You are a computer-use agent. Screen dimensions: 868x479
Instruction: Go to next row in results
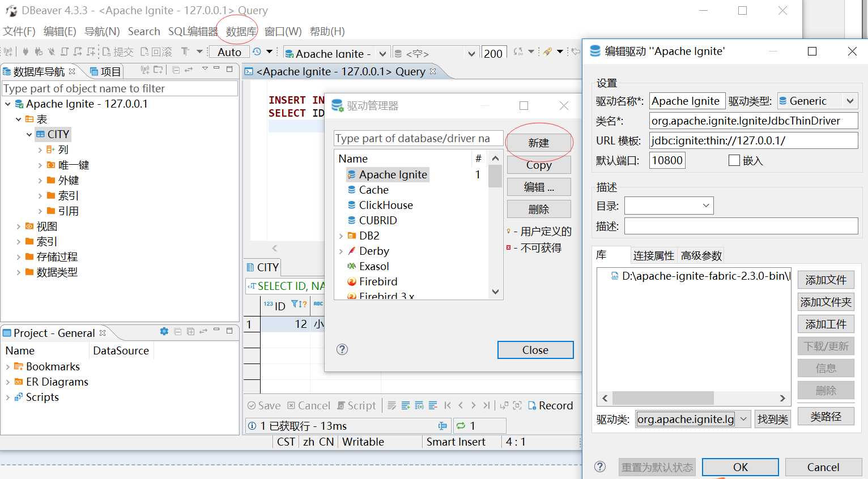tap(473, 405)
